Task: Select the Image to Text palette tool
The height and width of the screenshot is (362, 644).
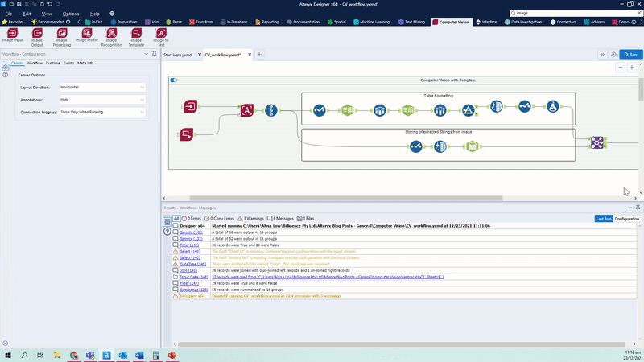Action: tap(161, 37)
